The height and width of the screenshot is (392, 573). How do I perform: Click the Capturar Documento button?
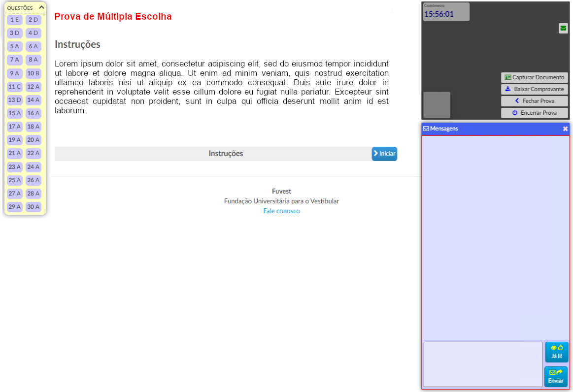coord(534,78)
